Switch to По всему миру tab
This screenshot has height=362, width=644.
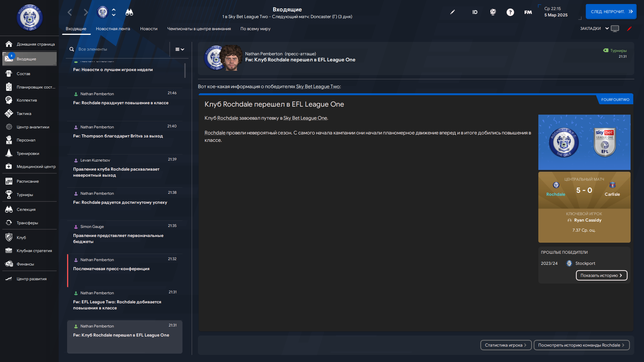255,29
